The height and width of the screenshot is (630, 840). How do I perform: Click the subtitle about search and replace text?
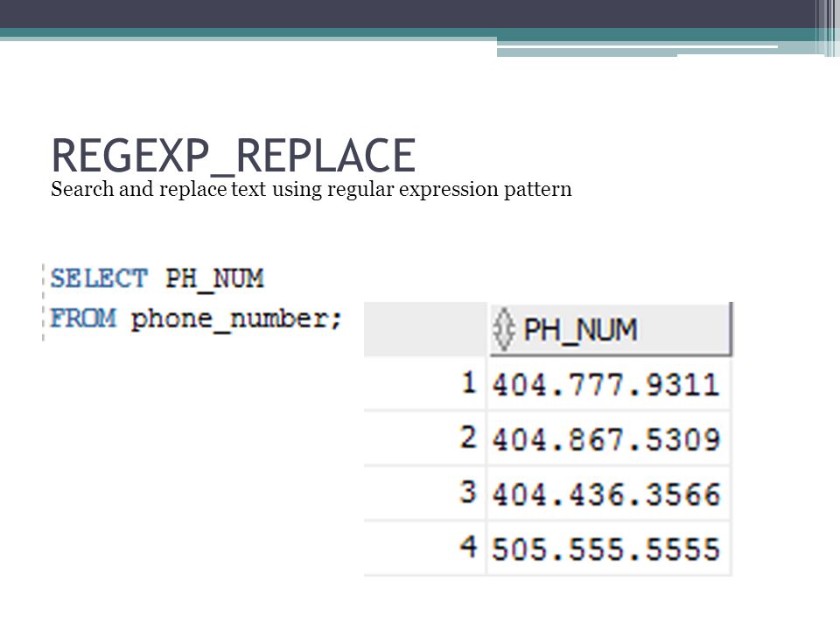[x=311, y=190]
